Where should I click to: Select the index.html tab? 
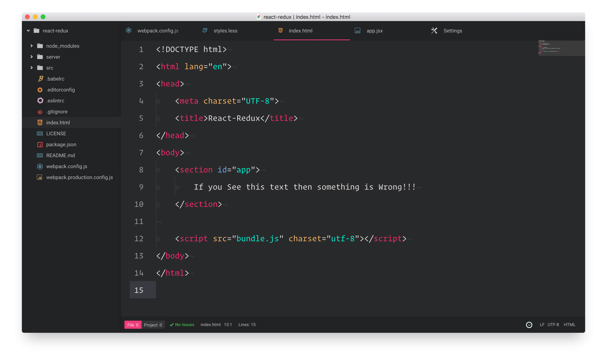[312, 31]
